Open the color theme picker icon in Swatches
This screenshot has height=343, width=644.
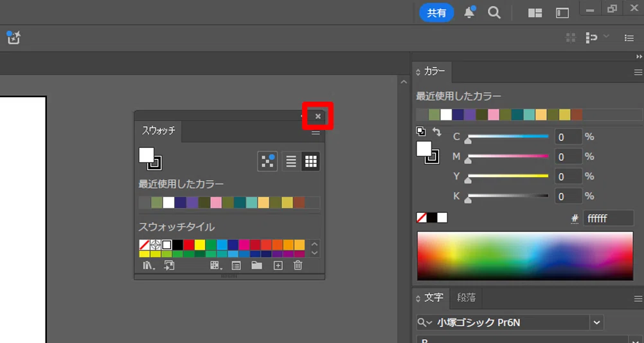[267, 162]
